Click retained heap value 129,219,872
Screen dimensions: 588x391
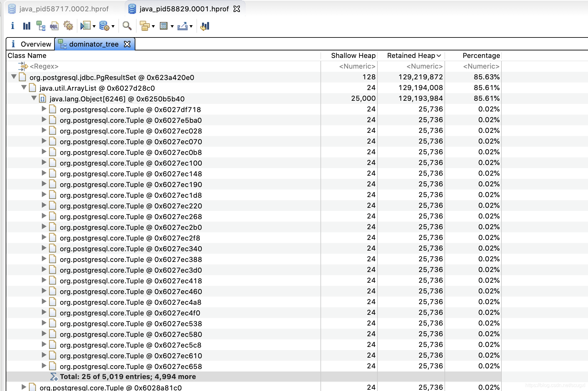click(x=421, y=77)
